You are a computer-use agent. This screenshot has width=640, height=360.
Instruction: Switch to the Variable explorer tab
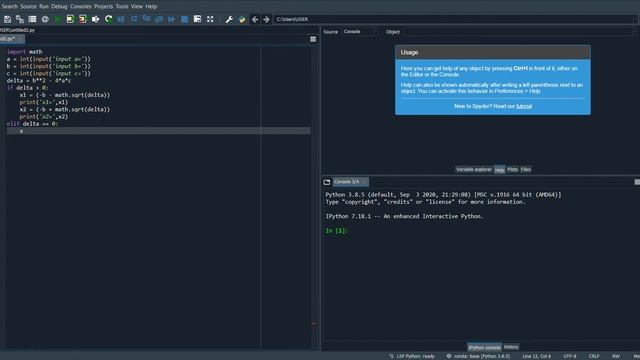tap(473, 169)
